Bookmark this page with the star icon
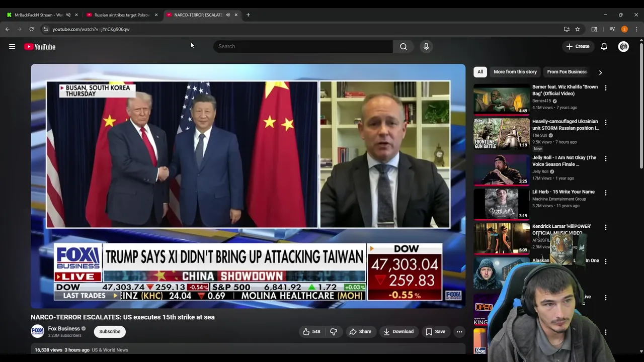Image resolution: width=644 pixels, height=362 pixels. coord(578,29)
